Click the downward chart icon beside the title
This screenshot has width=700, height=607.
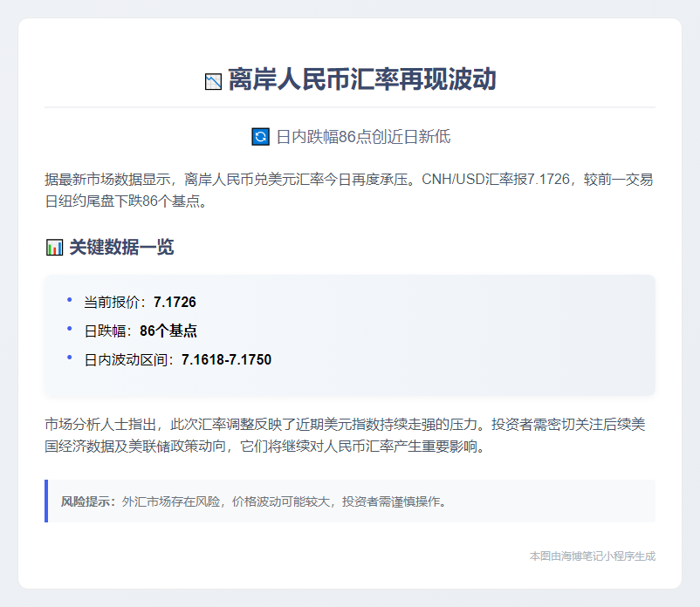[213, 82]
